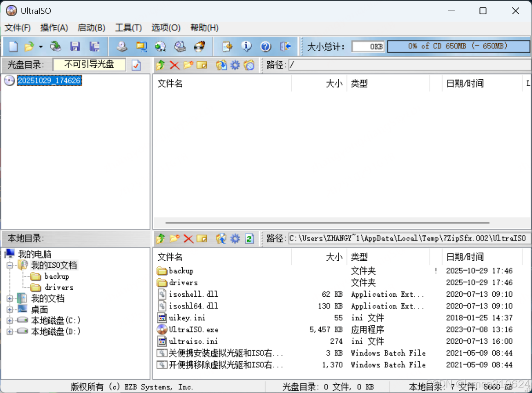Click the 大小总计 0KB size field
The width and height of the screenshot is (532, 393).
(x=368, y=47)
